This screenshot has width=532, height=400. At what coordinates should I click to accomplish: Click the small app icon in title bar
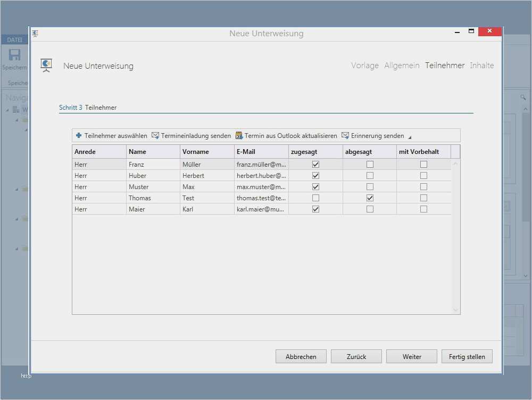35,34
